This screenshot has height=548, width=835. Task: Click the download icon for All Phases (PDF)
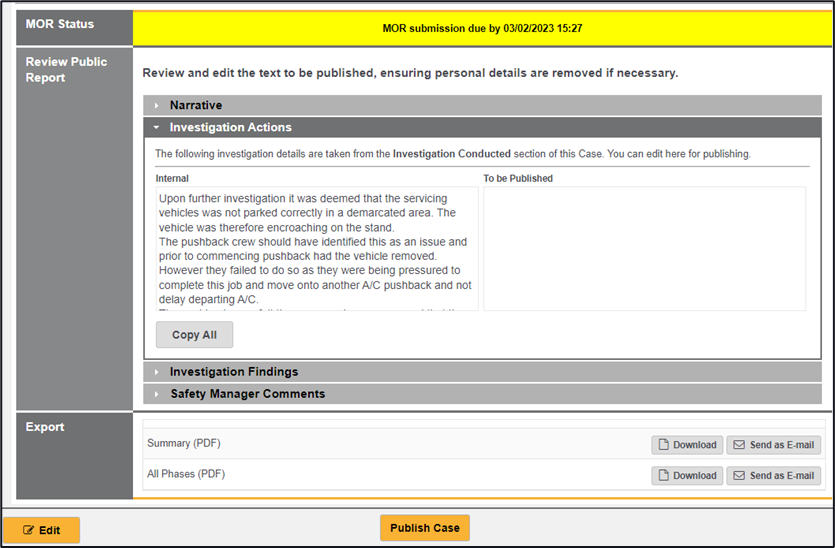(663, 476)
